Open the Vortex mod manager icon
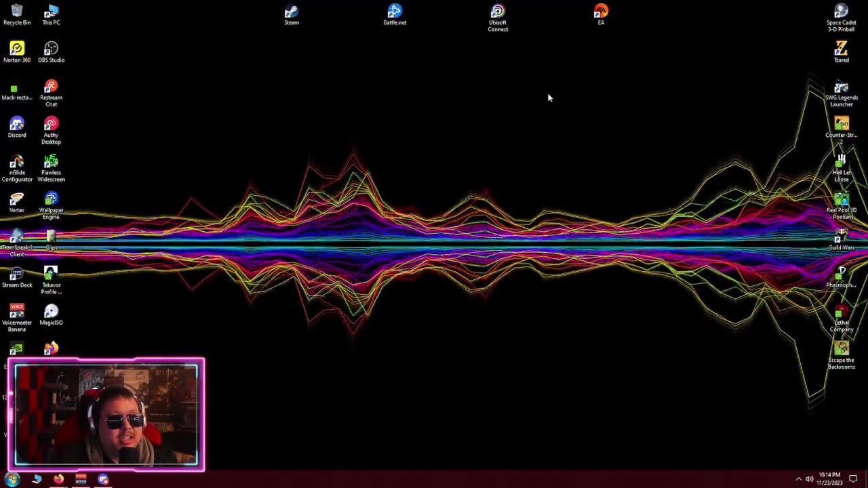868x488 pixels. tap(17, 201)
